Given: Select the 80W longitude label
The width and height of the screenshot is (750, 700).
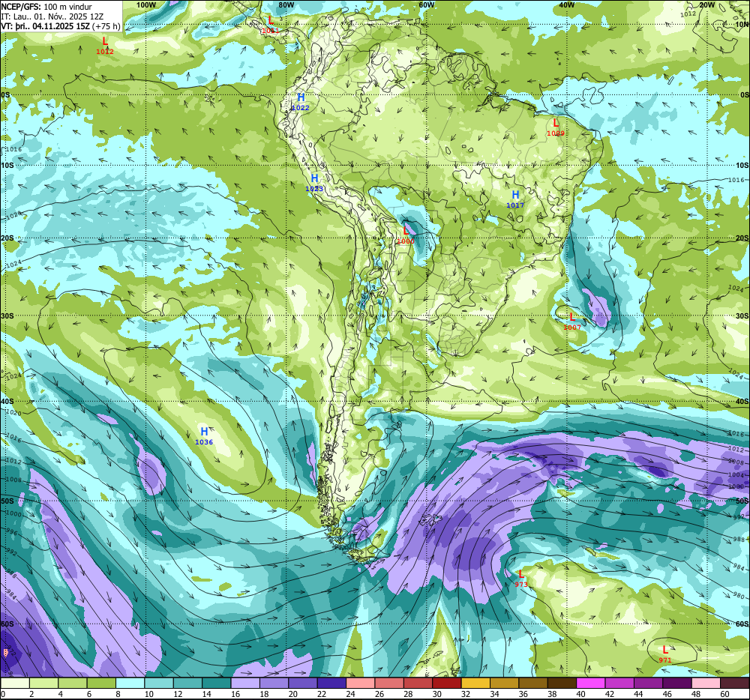Looking at the screenshot, I should coord(286,4).
